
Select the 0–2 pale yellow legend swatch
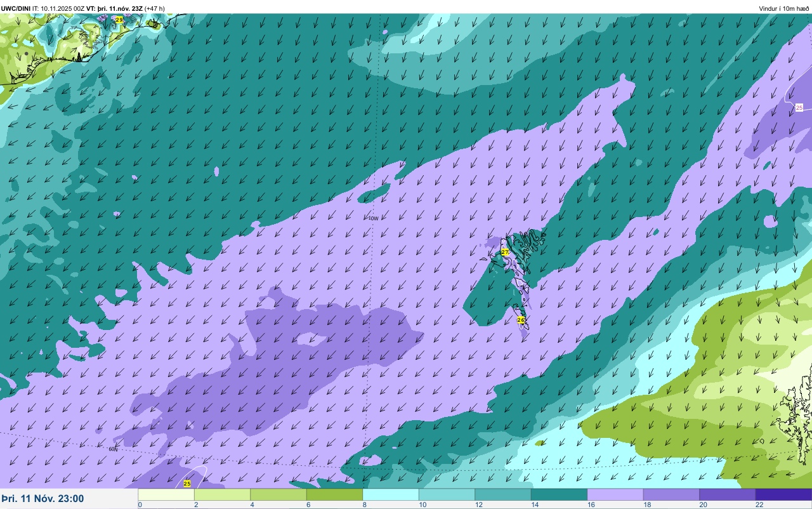[166, 494]
